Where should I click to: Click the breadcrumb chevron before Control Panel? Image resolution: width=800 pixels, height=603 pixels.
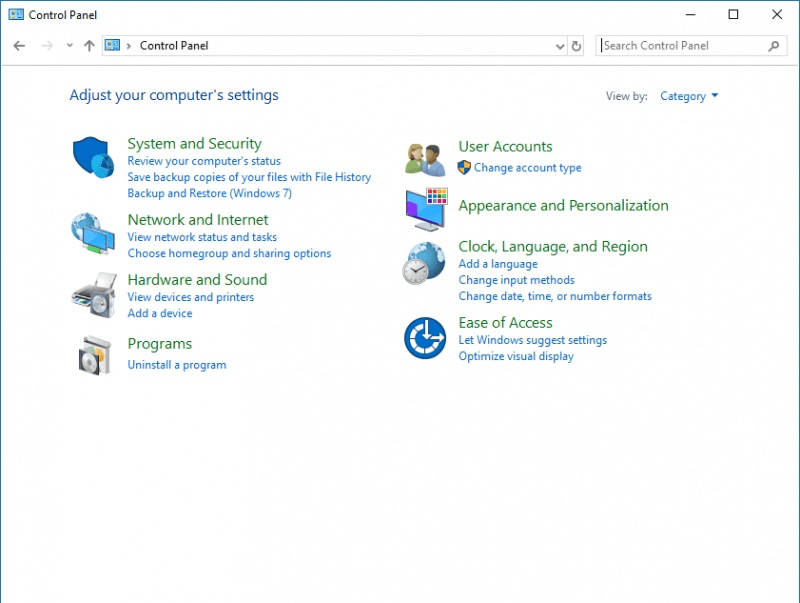pyautogui.click(x=129, y=46)
